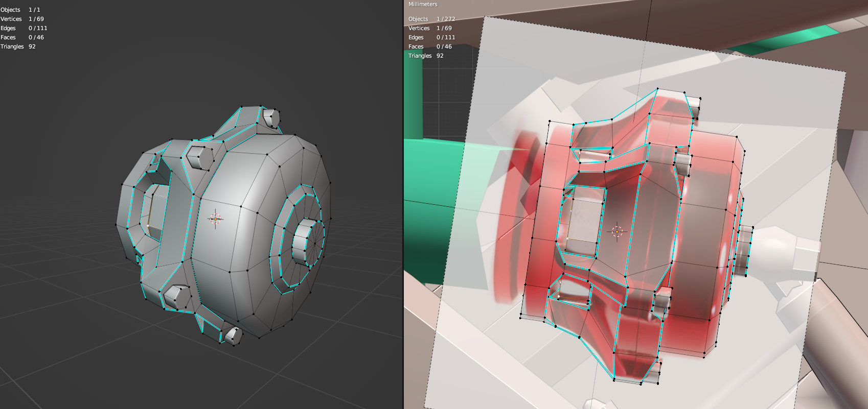Click Edges 0 / 111 in left viewport
The width and height of the screenshot is (868, 409).
[x=24, y=28]
